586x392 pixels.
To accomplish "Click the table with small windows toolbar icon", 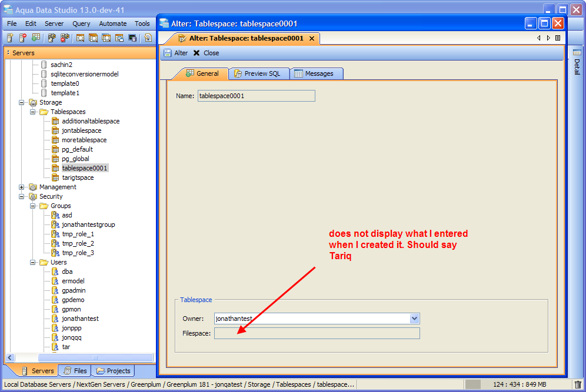I will click(x=119, y=38).
